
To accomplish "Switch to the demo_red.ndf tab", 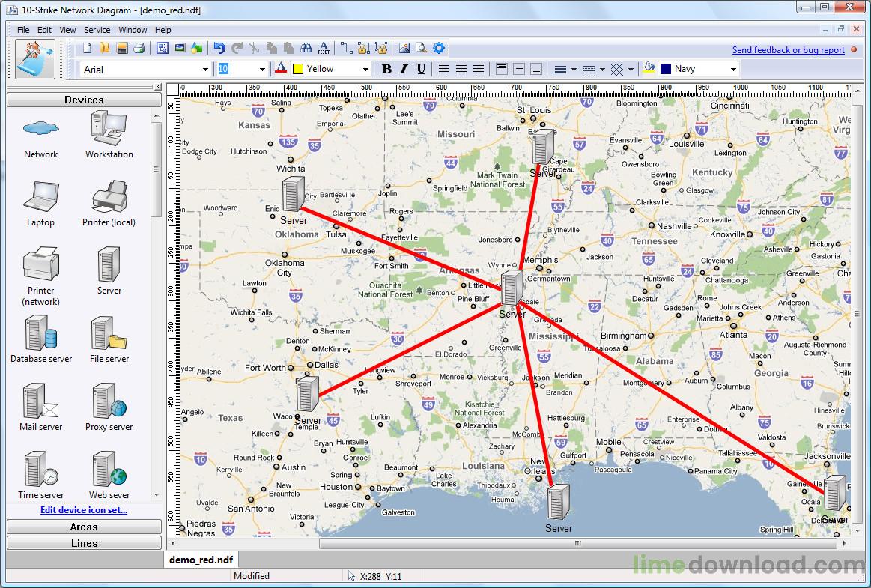I will coord(200,559).
